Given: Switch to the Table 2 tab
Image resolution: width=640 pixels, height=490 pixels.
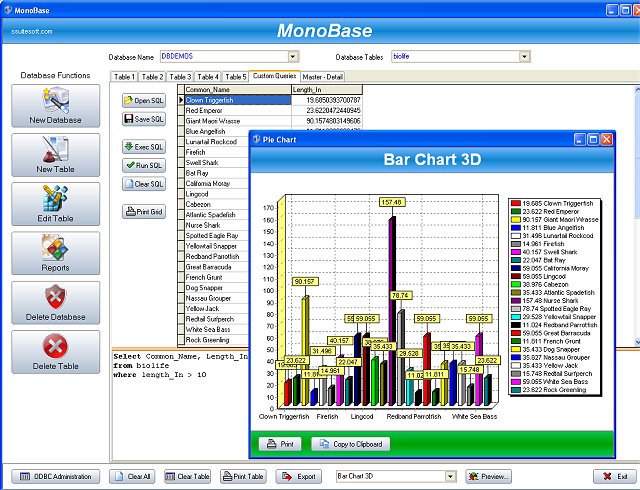Looking at the screenshot, I should 152,77.
